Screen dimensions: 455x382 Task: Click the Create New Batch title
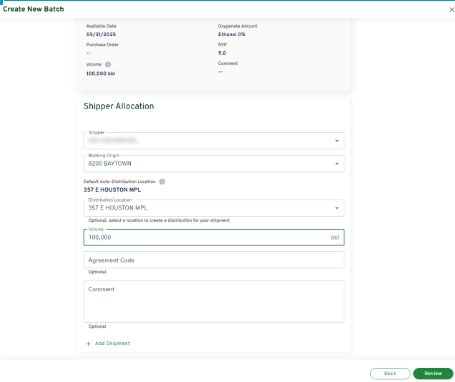pyautogui.click(x=33, y=9)
